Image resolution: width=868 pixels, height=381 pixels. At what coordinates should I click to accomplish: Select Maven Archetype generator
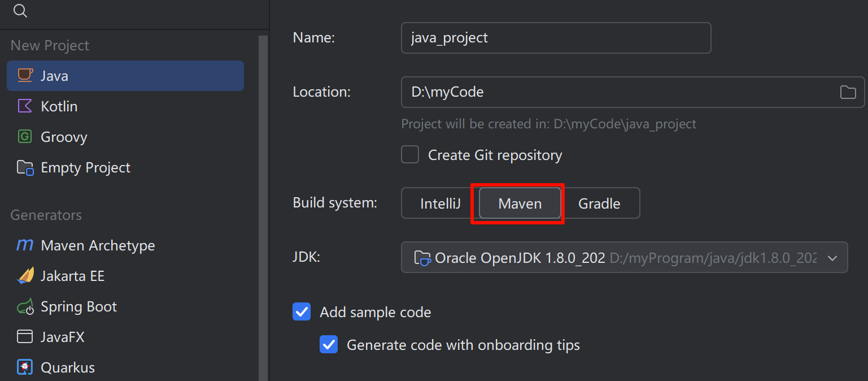pyautogui.click(x=125, y=245)
